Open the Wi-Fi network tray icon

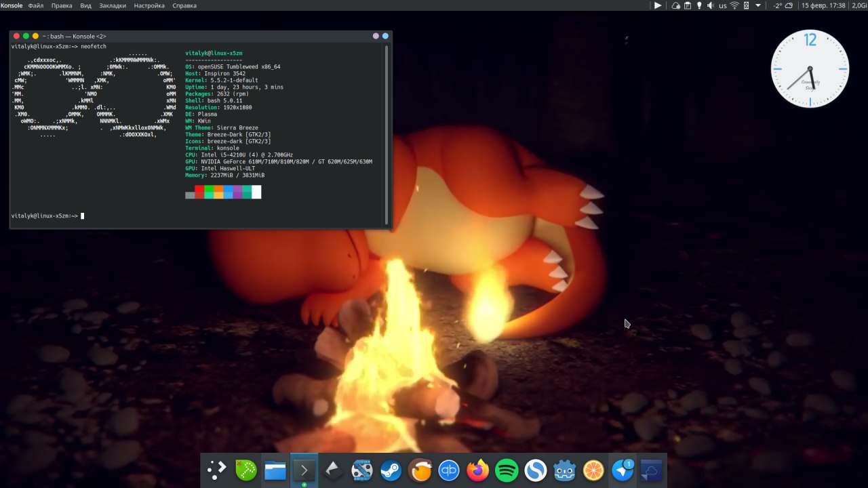[x=734, y=5]
